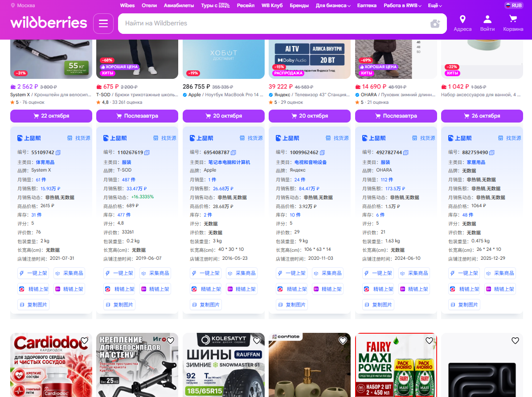The height and width of the screenshot is (397, 532).
Task: Open the Apple MacBook Pro 14 product title
Action: pos(223,94)
